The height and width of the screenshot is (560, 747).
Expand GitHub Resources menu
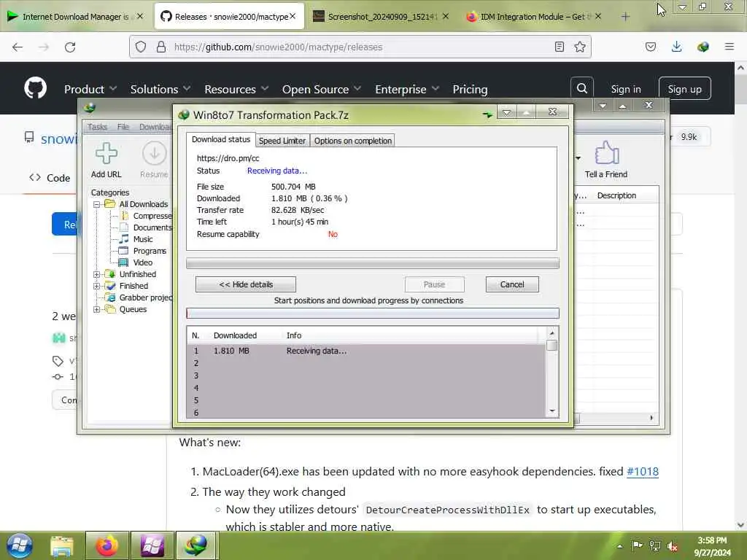click(236, 89)
